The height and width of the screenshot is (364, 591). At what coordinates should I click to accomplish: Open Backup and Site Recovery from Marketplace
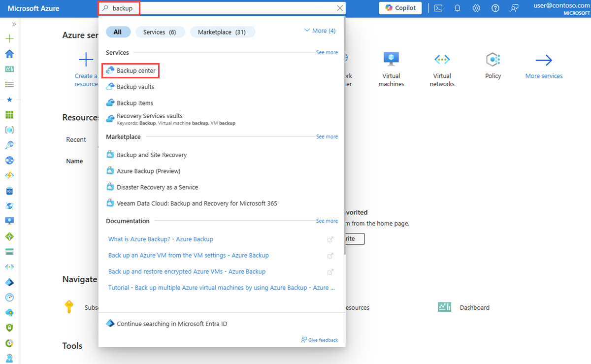152,154
